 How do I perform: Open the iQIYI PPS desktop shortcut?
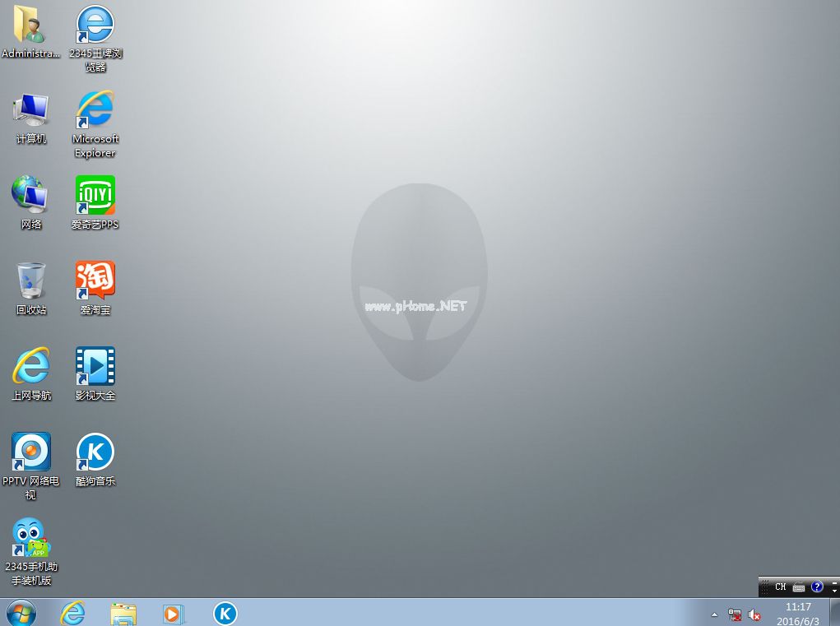[95, 196]
